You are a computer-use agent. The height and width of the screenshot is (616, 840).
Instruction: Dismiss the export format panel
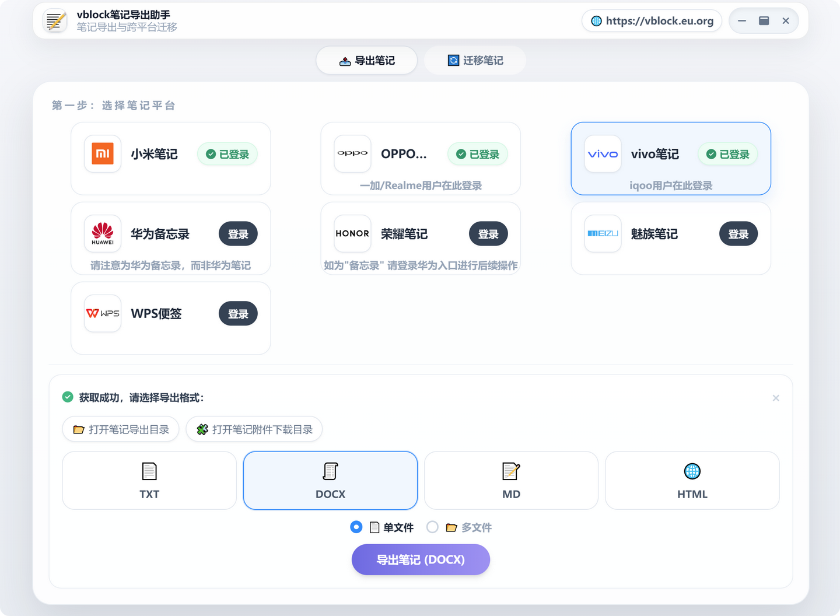(776, 398)
